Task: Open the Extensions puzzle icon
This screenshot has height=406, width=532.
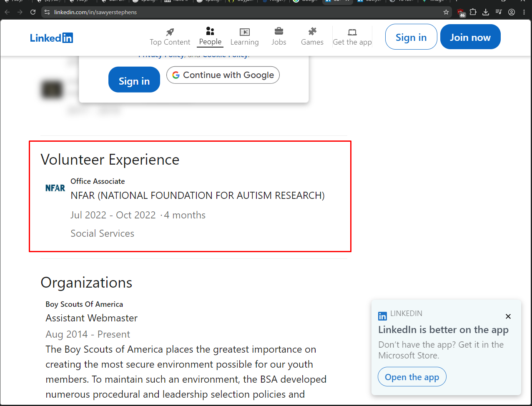Action: 473,12
